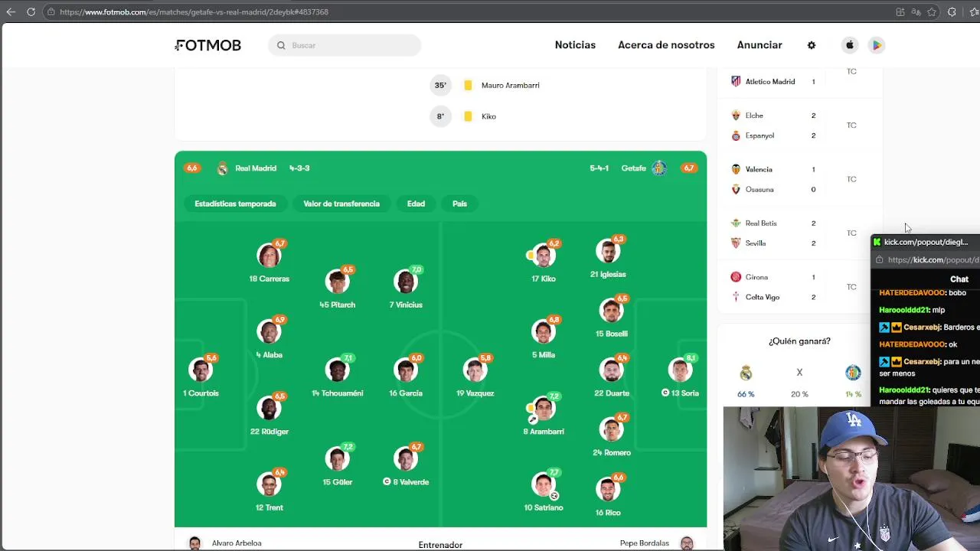Viewport: 980px width, 551px height.
Task: Open player 5 Milla photo
Action: pos(544,332)
